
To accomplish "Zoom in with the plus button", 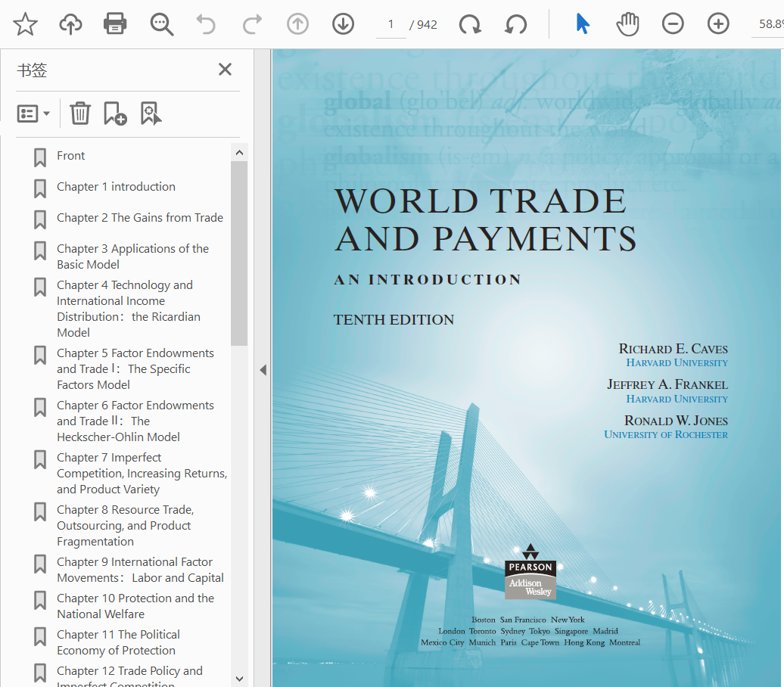I will pyautogui.click(x=718, y=24).
